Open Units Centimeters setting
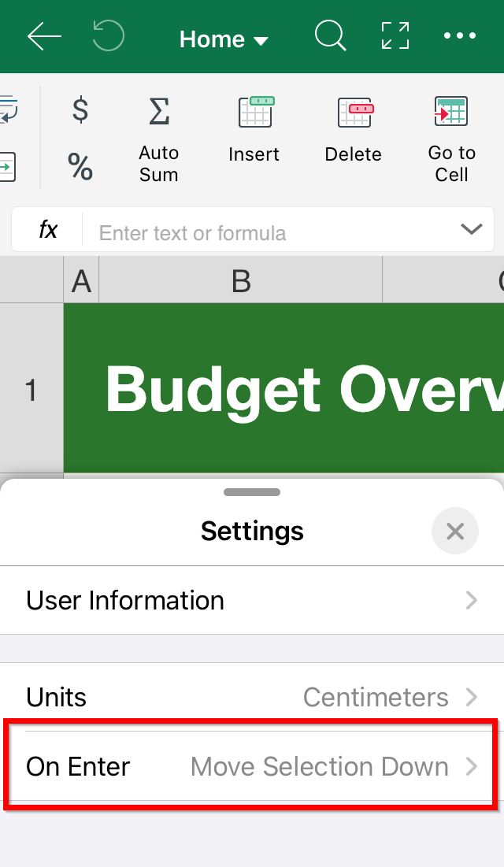Image resolution: width=504 pixels, height=867 pixels. 252,697
